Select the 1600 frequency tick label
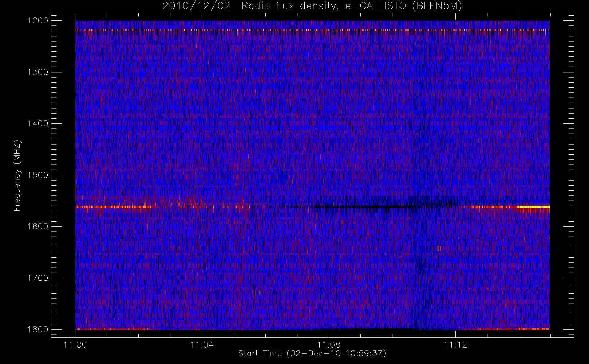The width and height of the screenshot is (589, 364). (38, 226)
